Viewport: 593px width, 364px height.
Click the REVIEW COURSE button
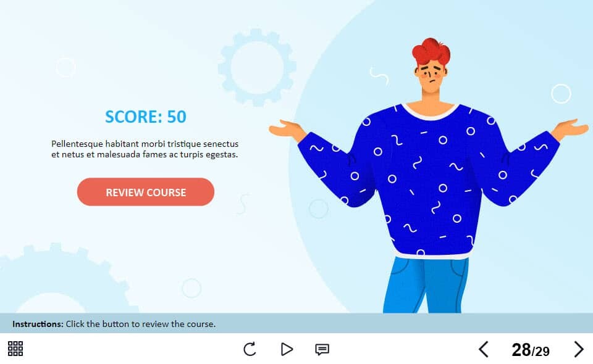click(x=146, y=192)
